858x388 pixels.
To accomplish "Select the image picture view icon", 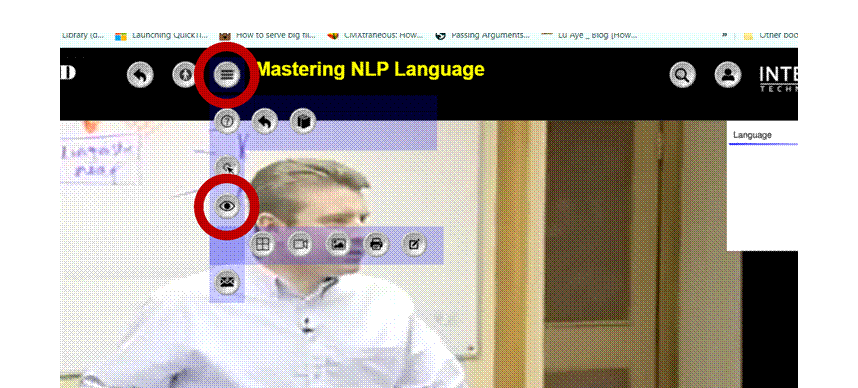I will coord(338,245).
